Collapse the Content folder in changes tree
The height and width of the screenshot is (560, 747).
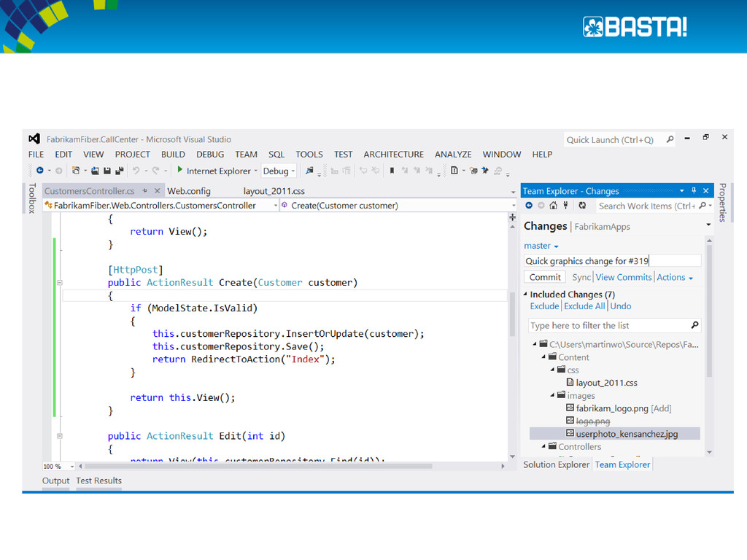tap(543, 357)
